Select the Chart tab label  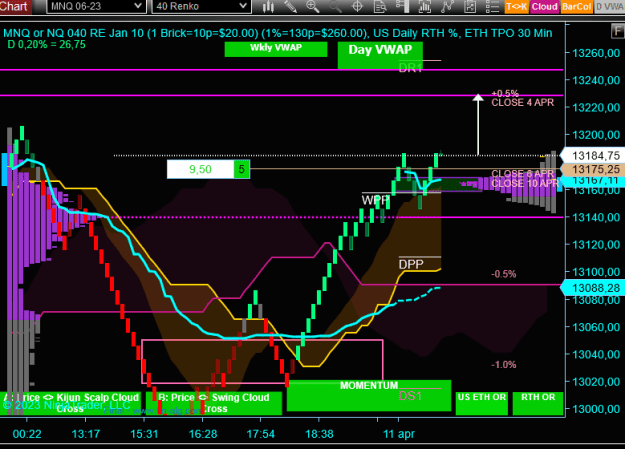click(x=15, y=6)
